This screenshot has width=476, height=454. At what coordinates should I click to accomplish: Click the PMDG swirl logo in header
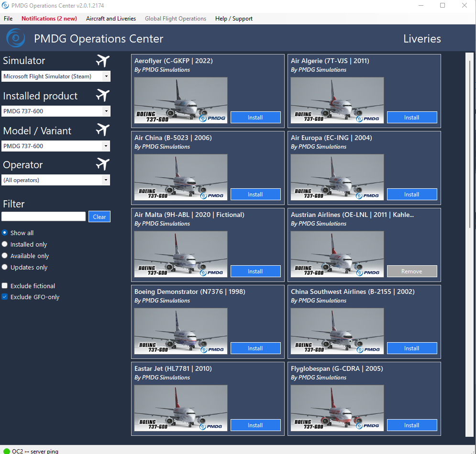click(15, 38)
